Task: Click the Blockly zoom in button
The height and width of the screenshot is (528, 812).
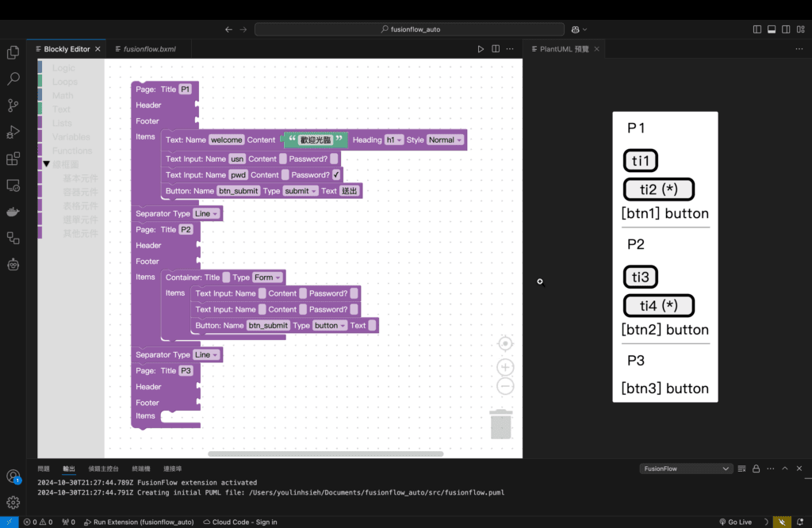Action: (505, 368)
